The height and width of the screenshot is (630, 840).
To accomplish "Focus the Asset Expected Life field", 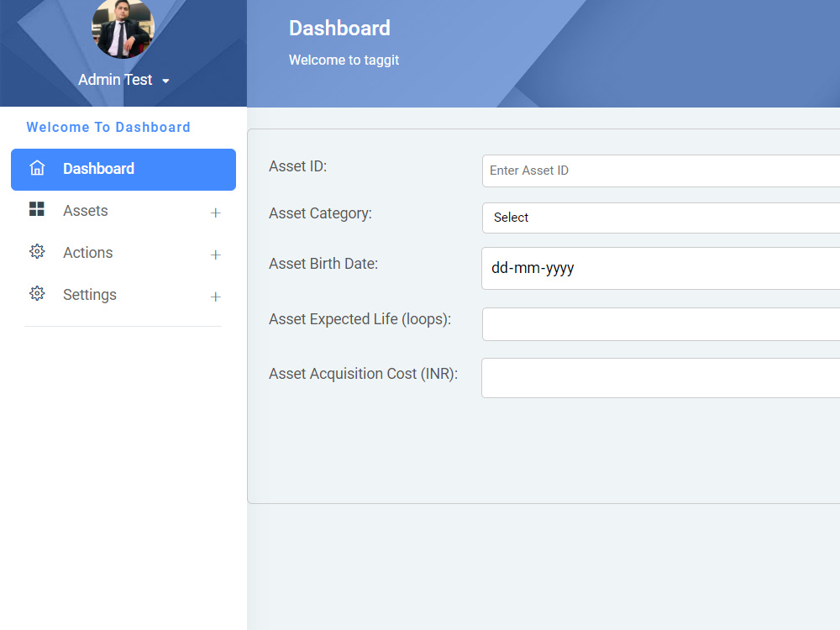I will [x=661, y=324].
